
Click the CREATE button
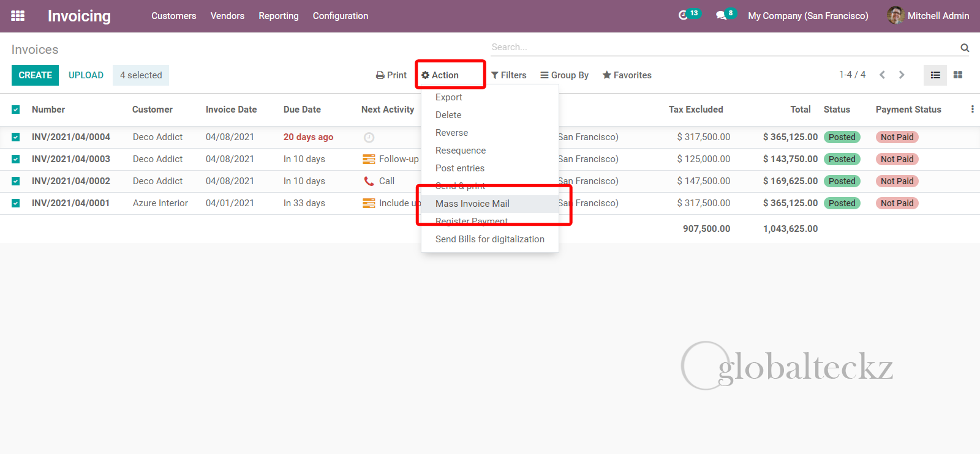pos(35,75)
